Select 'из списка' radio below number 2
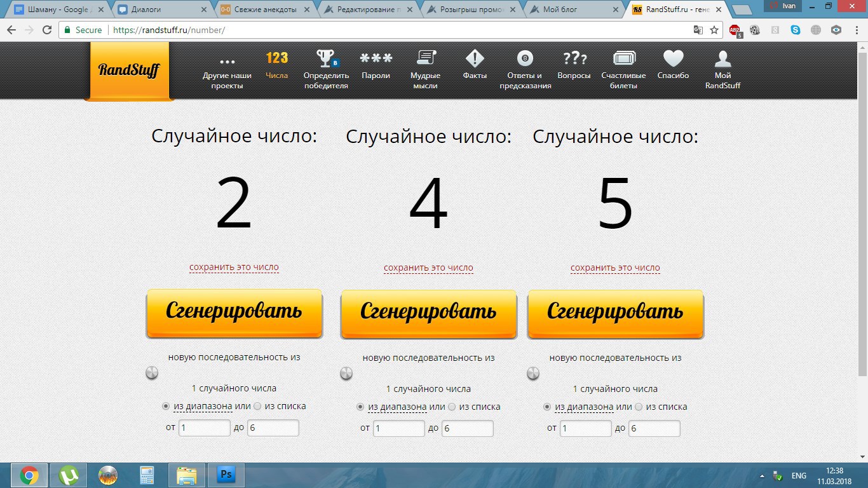Image resolution: width=868 pixels, height=488 pixels. [257, 406]
